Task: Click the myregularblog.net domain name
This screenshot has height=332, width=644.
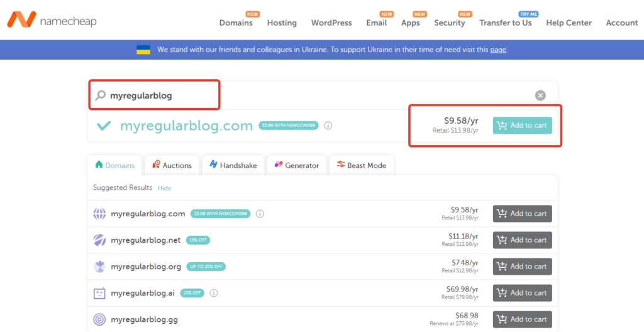Action: coord(145,240)
